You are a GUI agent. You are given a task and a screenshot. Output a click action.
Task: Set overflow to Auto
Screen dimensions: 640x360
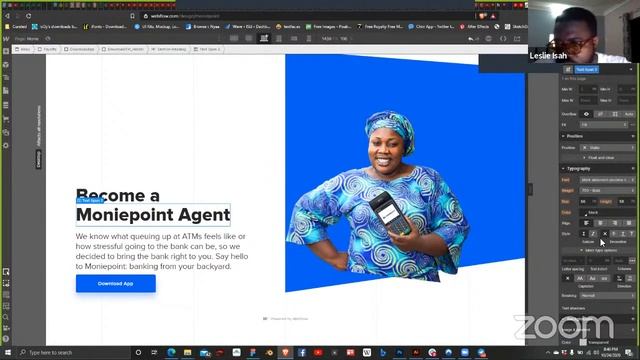[629, 114]
